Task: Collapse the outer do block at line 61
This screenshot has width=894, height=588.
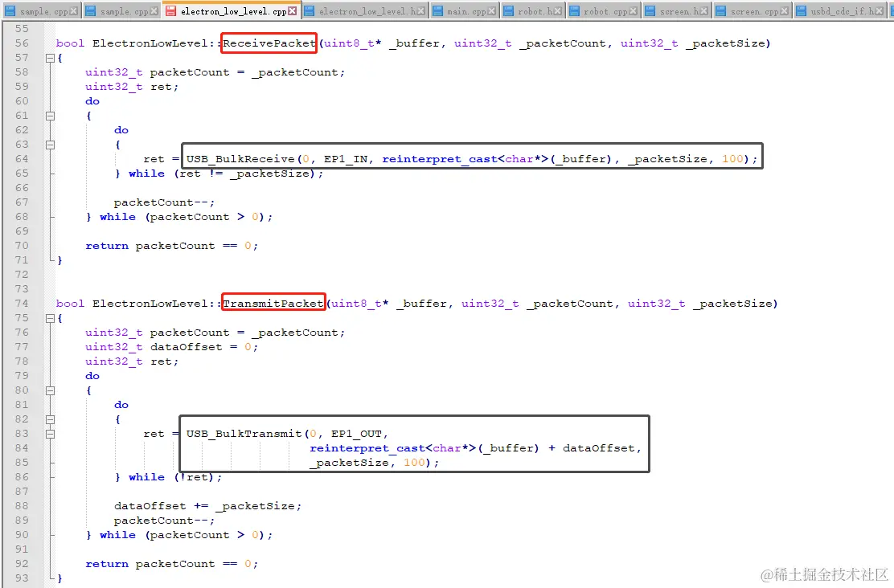Action: 50,116
